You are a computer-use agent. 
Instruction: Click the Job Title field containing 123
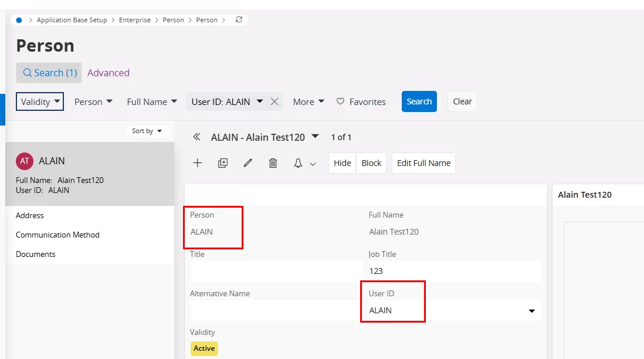[455, 271]
